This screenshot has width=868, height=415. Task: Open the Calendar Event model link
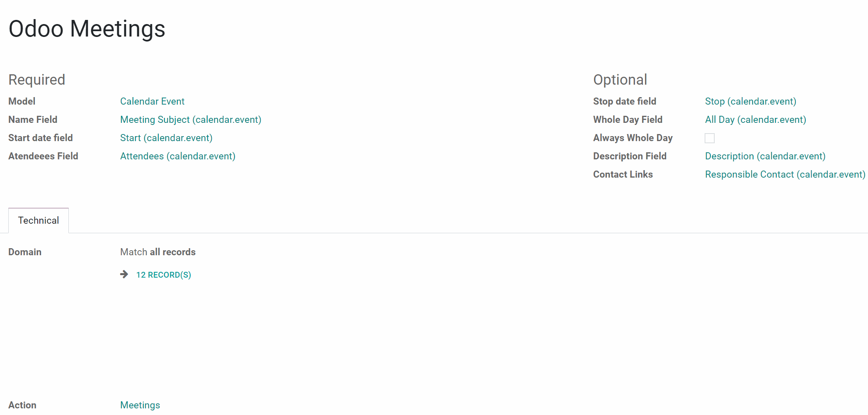coord(152,101)
